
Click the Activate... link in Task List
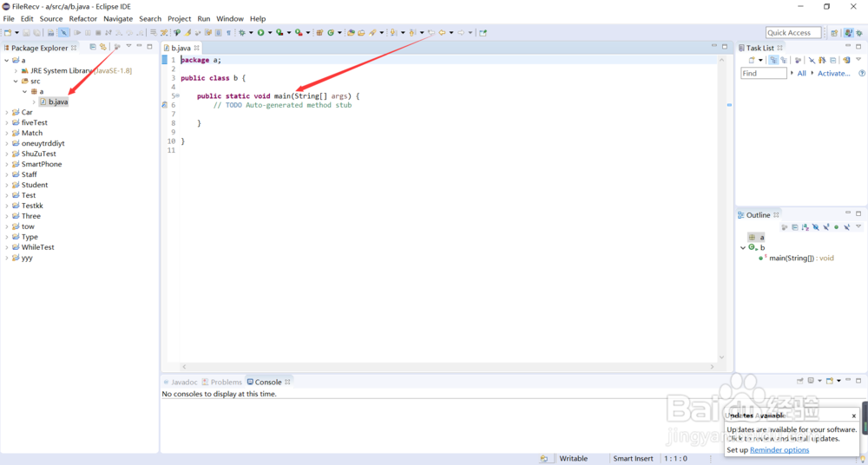[833, 73]
